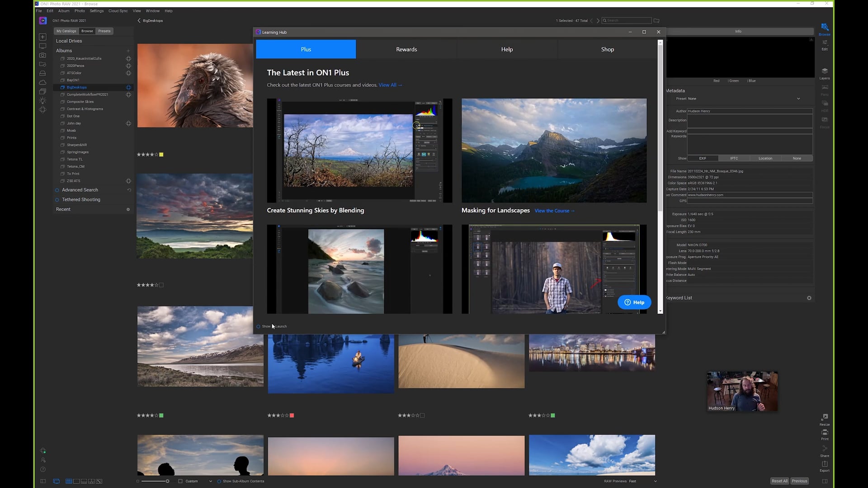Click the blue Help chat button
The image size is (868, 488).
tap(634, 302)
